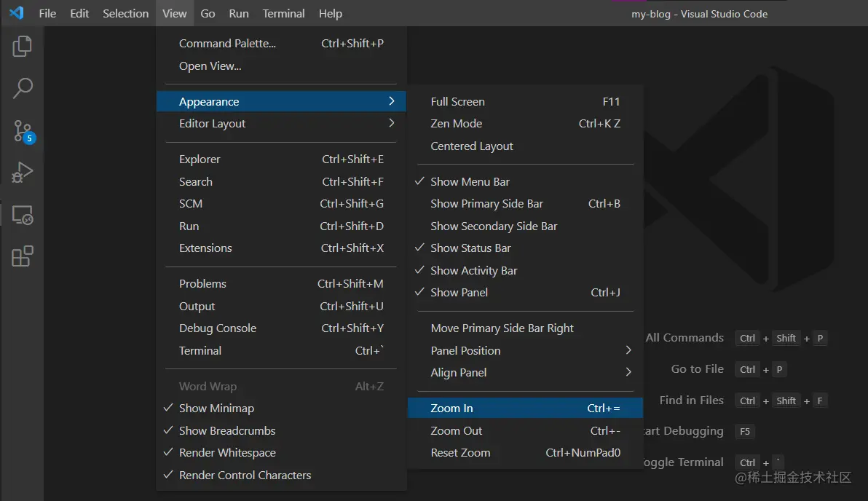Viewport: 868px width, 501px height.
Task: Choose Move Primary Side Bar Right
Action: click(x=525, y=328)
